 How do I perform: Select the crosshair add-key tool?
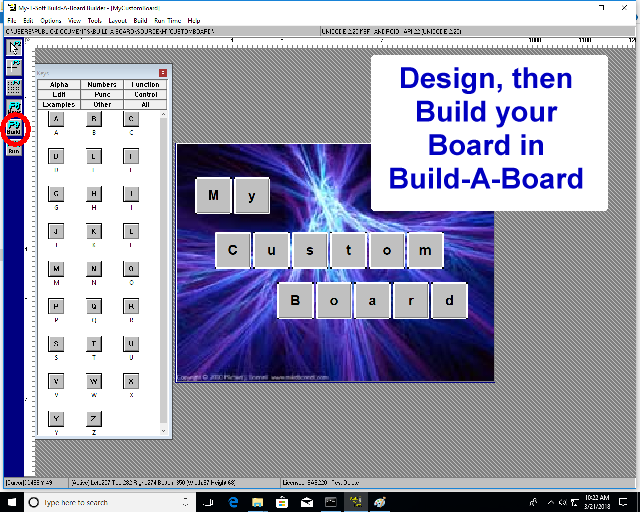(x=15, y=66)
